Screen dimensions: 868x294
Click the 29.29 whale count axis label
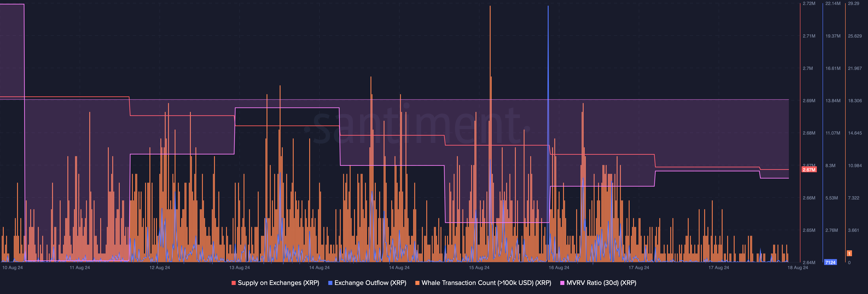tap(854, 3)
